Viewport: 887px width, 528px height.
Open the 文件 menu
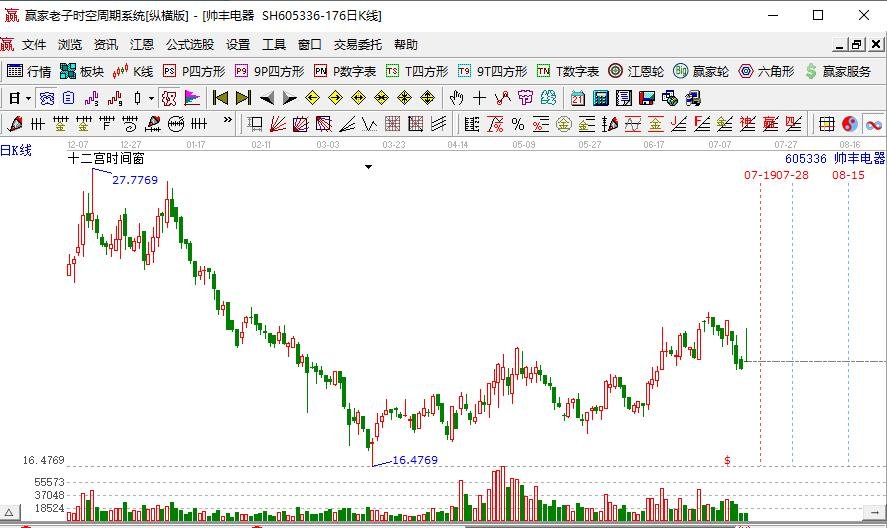click(x=34, y=45)
